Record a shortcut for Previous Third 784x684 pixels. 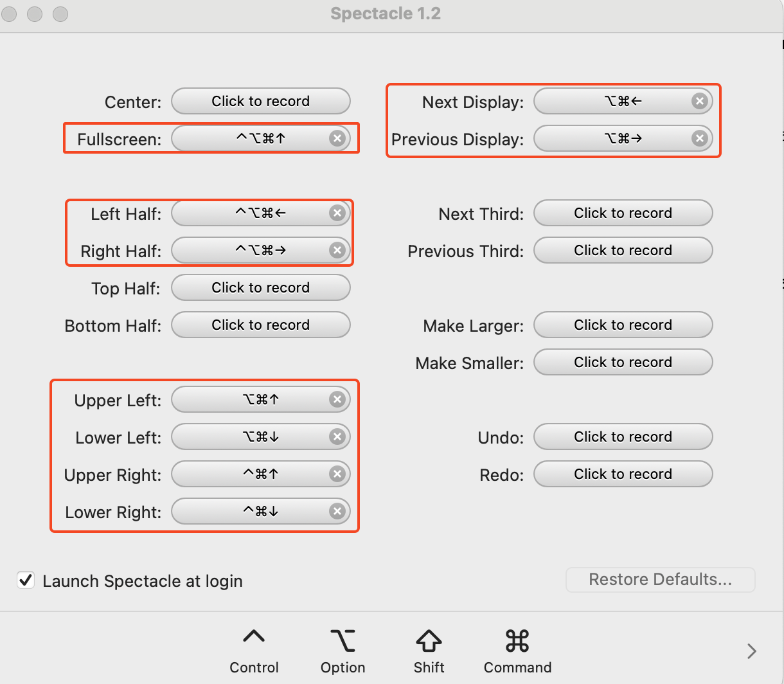tap(623, 250)
